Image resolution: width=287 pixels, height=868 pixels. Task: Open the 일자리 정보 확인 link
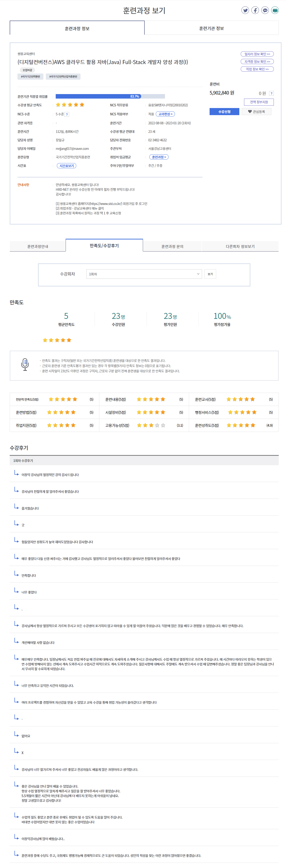(257, 54)
